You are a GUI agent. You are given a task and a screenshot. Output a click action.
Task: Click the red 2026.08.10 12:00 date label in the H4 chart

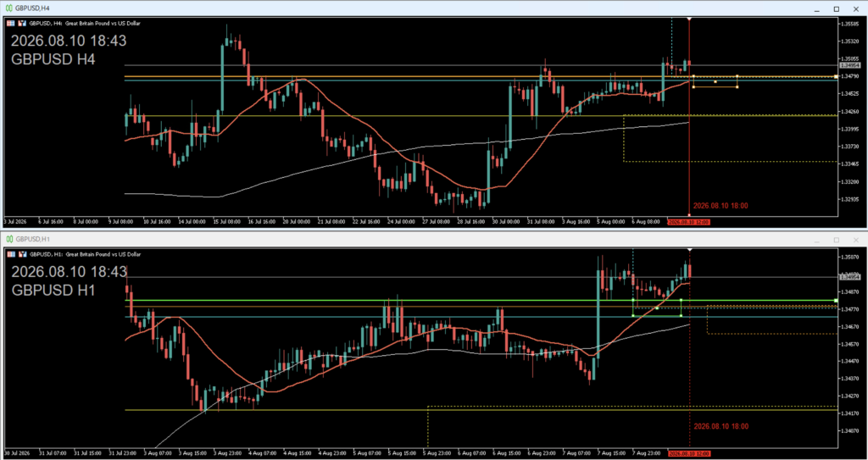coord(688,221)
